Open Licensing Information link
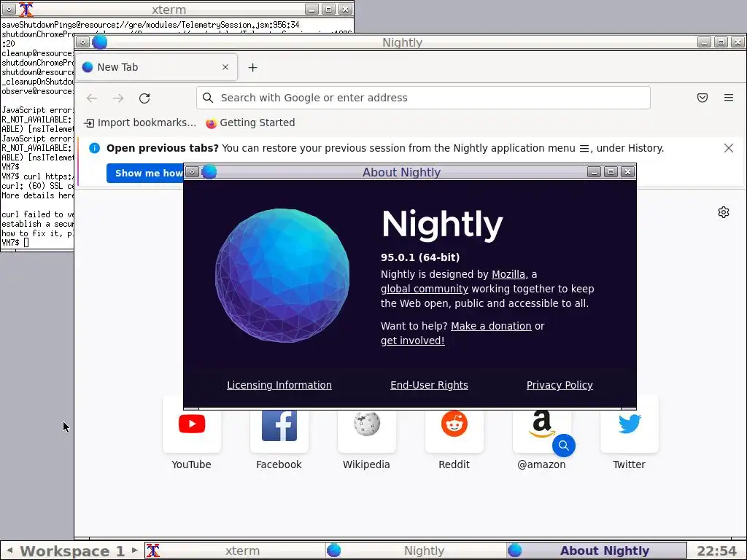The image size is (747, 560). point(279,385)
